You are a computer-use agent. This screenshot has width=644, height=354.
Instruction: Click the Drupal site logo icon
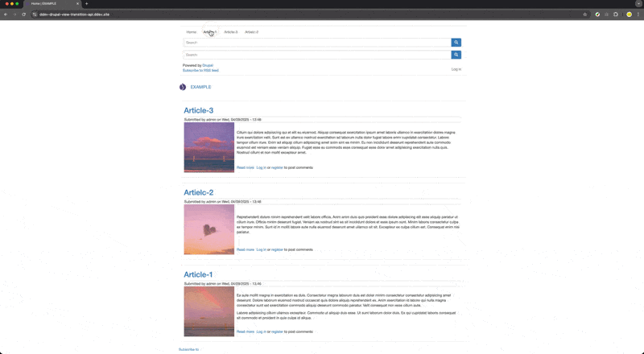[183, 87]
